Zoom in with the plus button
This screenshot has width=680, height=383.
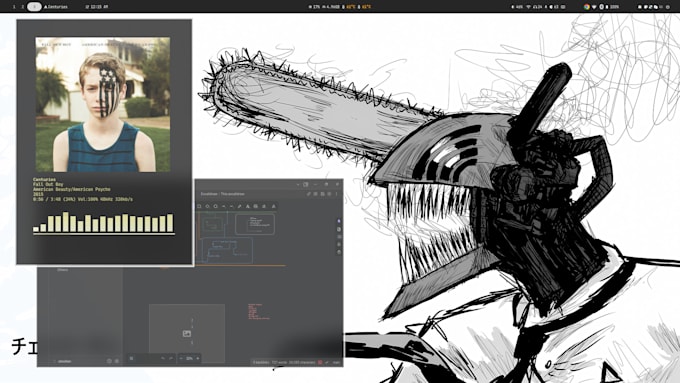click(198, 358)
